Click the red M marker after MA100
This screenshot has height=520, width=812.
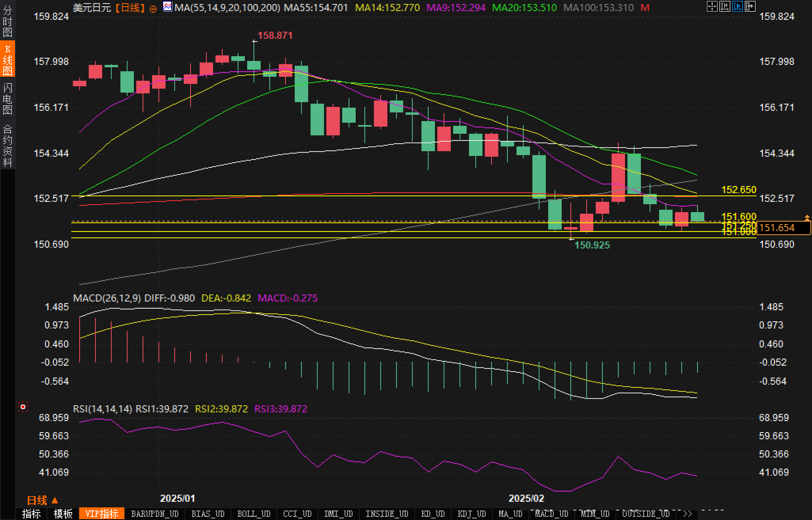[x=645, y=8]
